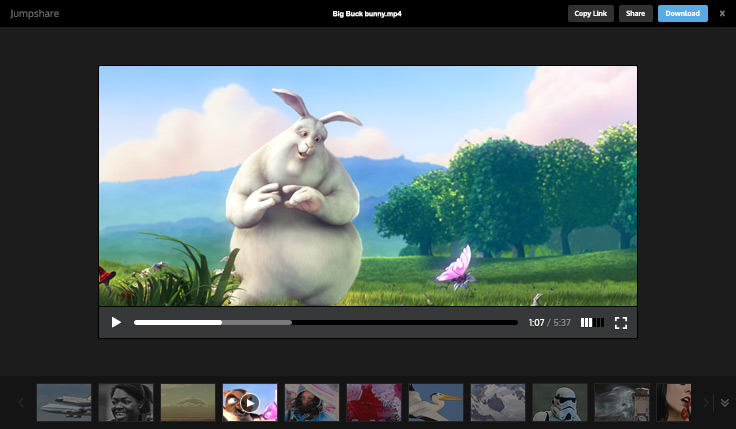Click the video frame showing the bunny

(368, 186)
